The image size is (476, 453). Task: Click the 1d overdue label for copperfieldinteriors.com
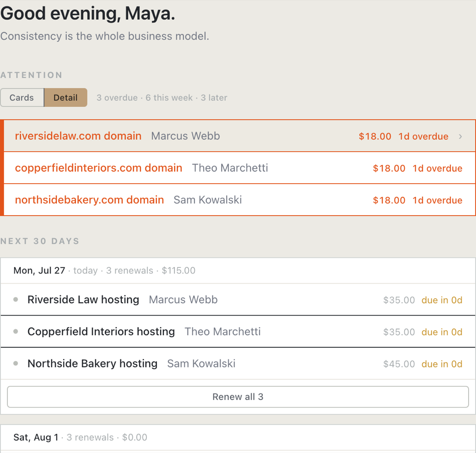pyautogui.click(x=438, y=168)
